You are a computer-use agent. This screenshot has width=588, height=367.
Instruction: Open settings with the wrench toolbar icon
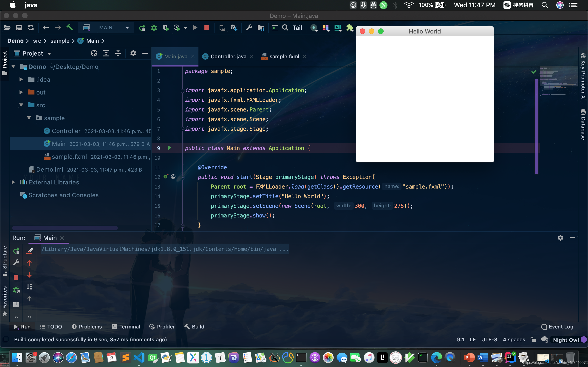point(249,28)
